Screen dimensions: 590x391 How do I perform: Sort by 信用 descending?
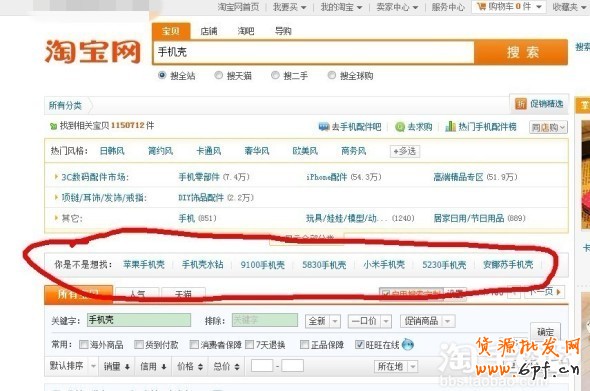point(153,366)
